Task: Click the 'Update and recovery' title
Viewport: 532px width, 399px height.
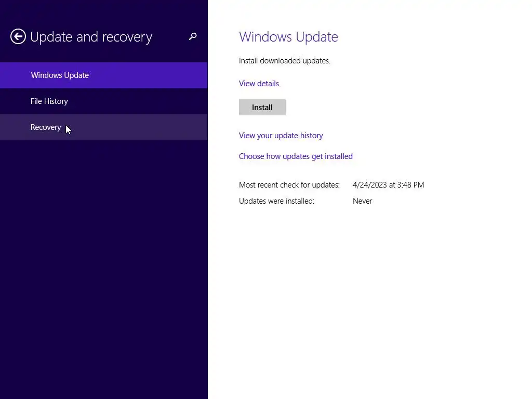Action: coord(91,37)
